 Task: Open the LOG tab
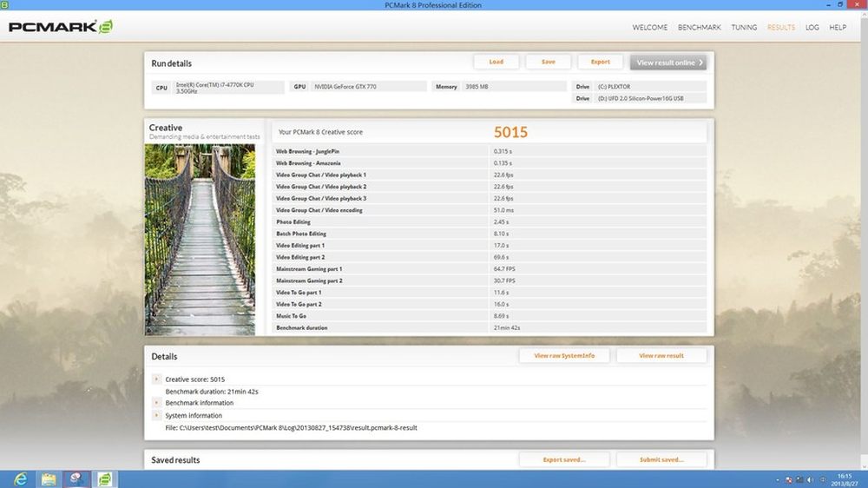pos(812,27)
